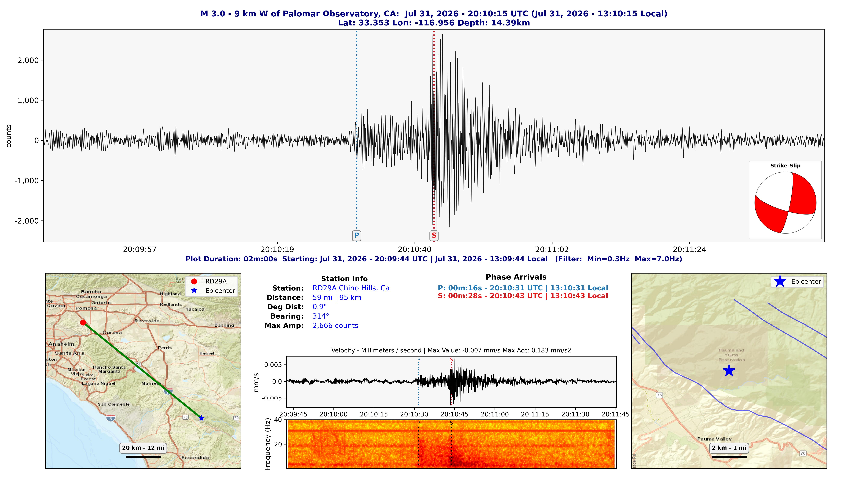Image resolution: width=868 pixels, height=488 pixels.
Task: Click the 'Pauma and Yuima Reservation' label
Action: [731, 355]
